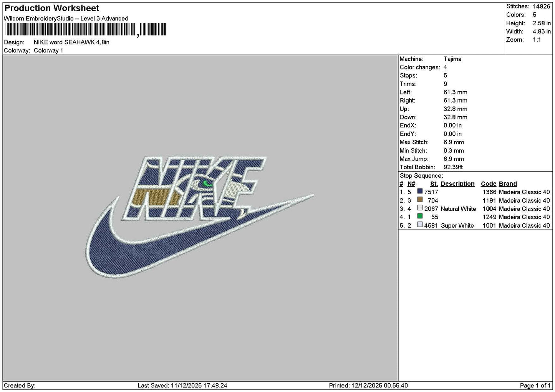
Task: Click the 'Stop Sequence:' heading
Action: (x=421, y=176)
